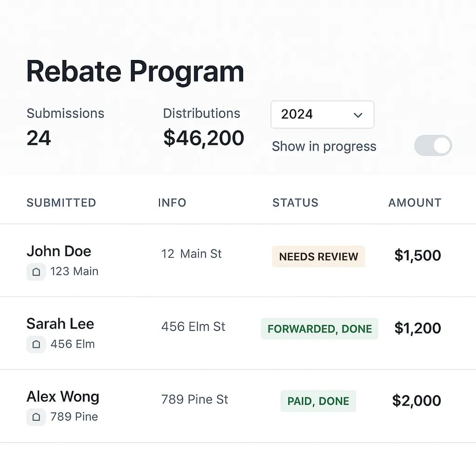The image size is (476, 476).
Task: Click the Submissions count of 24
Action: click(39, 138)
